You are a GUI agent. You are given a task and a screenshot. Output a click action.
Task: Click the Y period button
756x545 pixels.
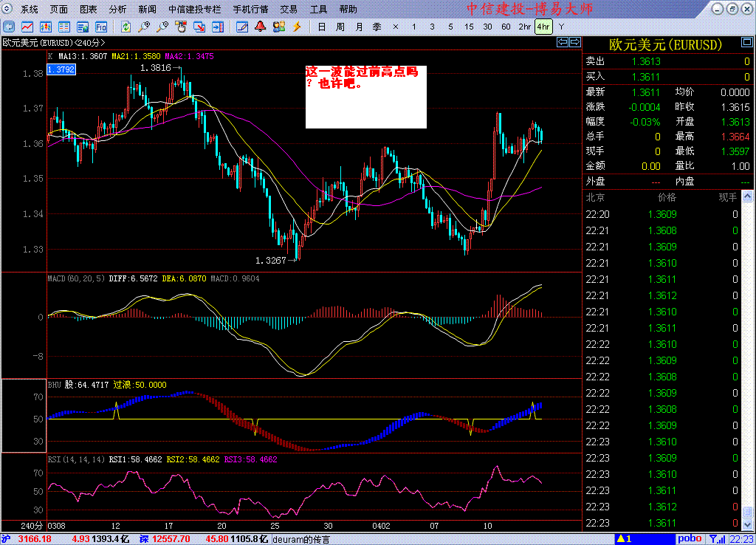tap(561, 27)
